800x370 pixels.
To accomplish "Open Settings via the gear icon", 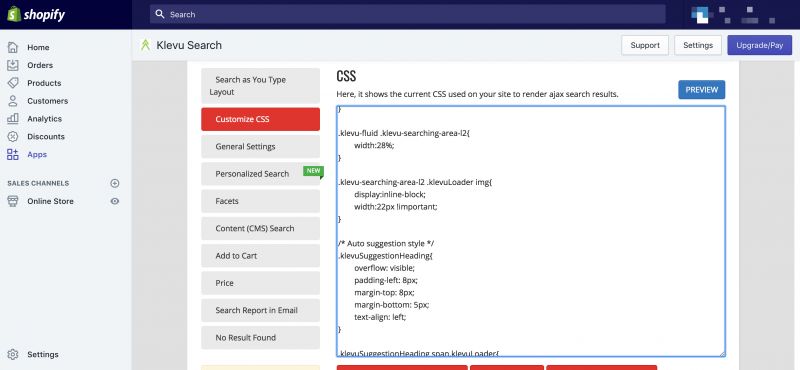I will click(13, 354).
